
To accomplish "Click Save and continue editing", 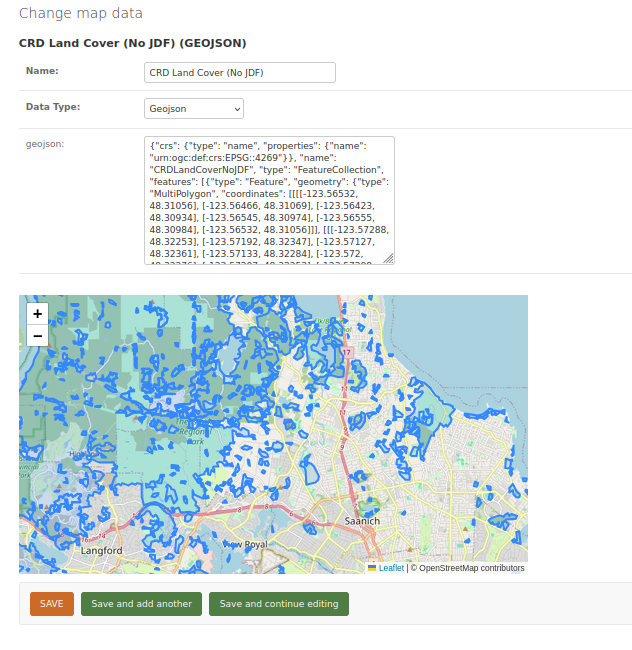I will pos(279,604).
